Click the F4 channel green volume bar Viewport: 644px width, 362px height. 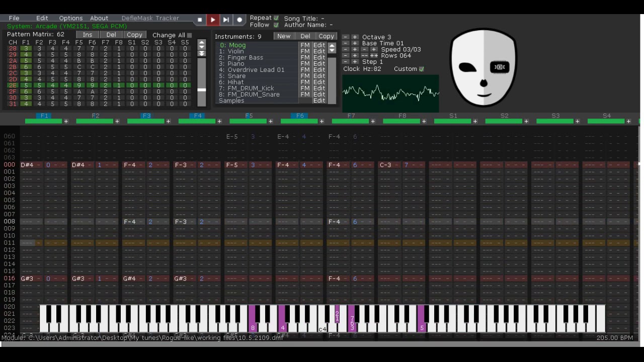(x=197, y=121)
